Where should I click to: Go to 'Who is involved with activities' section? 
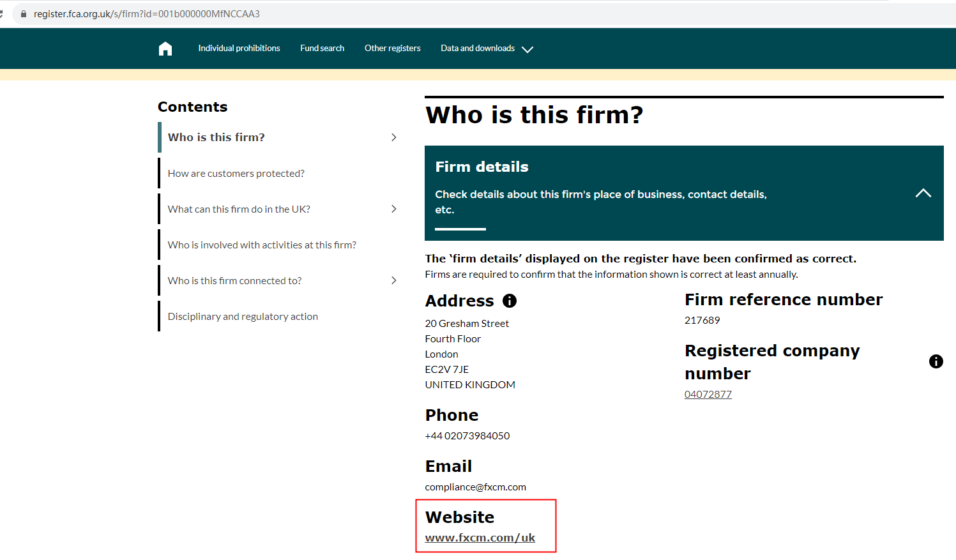[262, 245]
